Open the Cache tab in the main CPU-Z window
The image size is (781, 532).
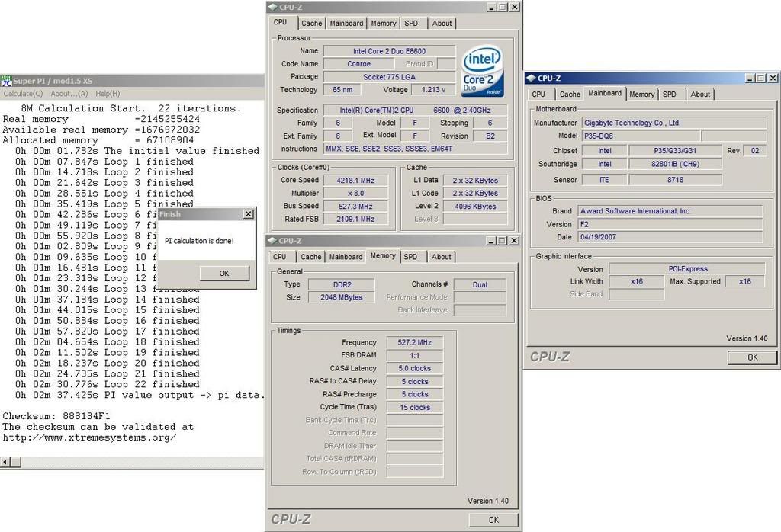point(311,23)
